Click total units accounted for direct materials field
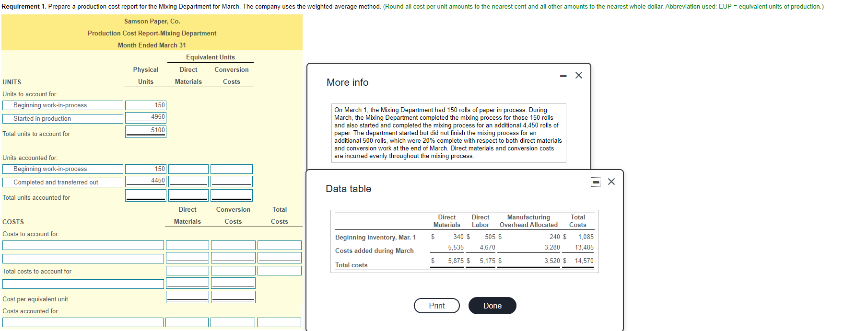This screenshot has height=331, width=868. coord(188,195)
